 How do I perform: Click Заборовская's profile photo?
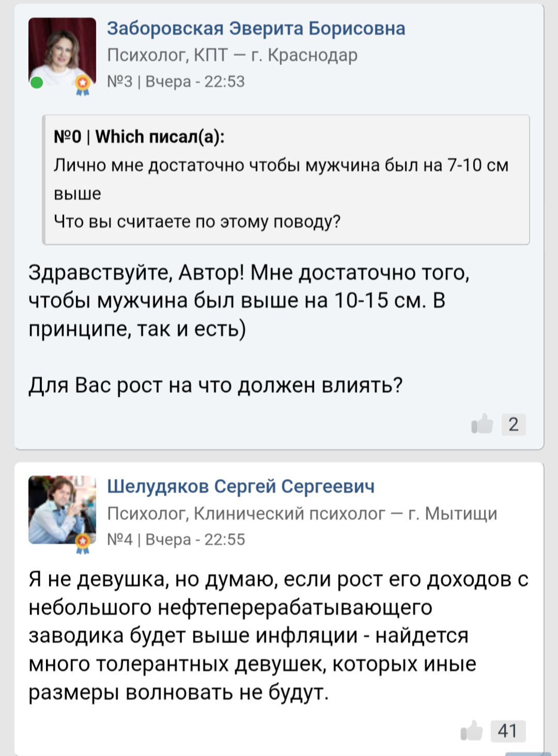(62, 50)
